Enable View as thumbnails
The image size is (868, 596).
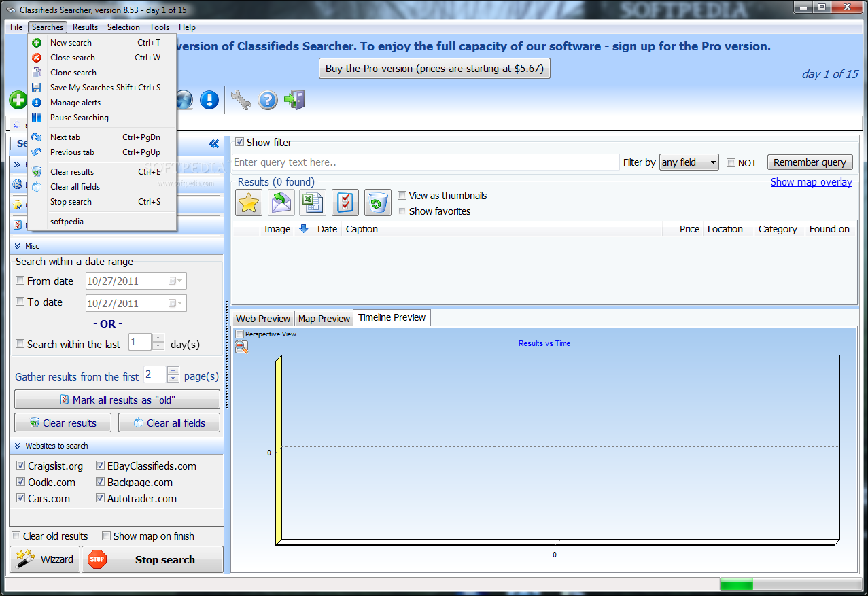pyautogui.click(x=402, y=196)
